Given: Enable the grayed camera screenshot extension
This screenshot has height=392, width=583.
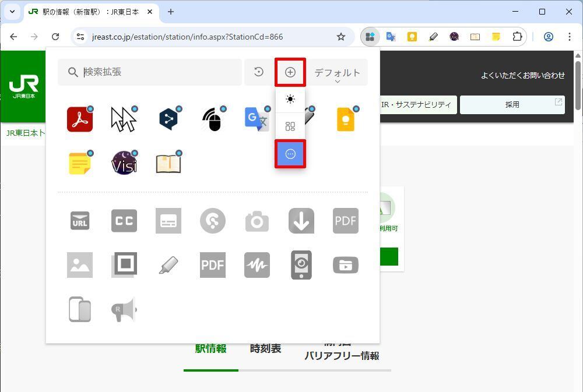Looking at the screenshot, I should click(257, 221).
